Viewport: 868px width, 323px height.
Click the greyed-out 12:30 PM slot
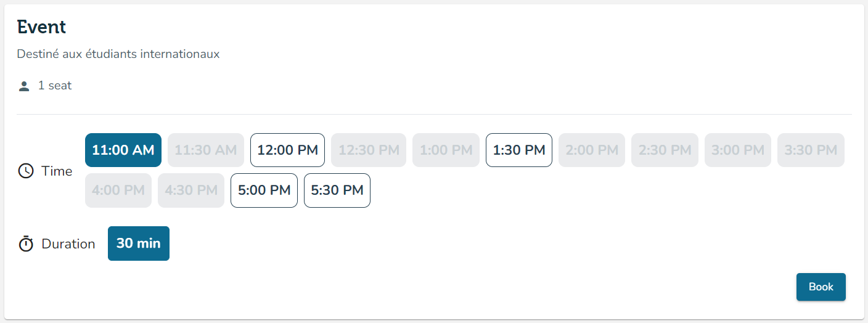[x=369, y=150]
